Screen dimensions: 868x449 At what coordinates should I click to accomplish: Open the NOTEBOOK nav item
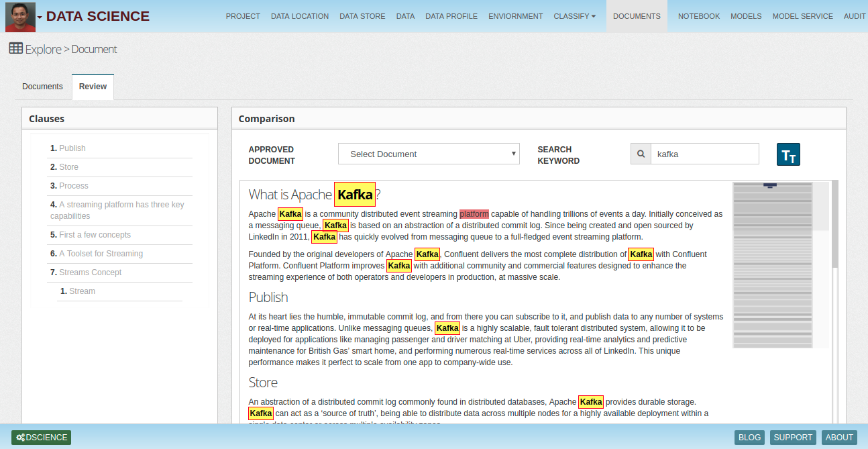[699, 16]
